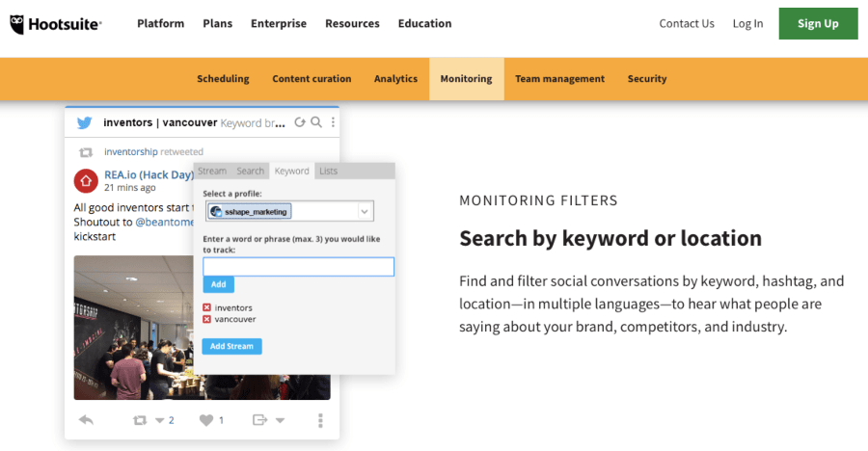Open the tweet's three-dot more menu

click(320, 420)
